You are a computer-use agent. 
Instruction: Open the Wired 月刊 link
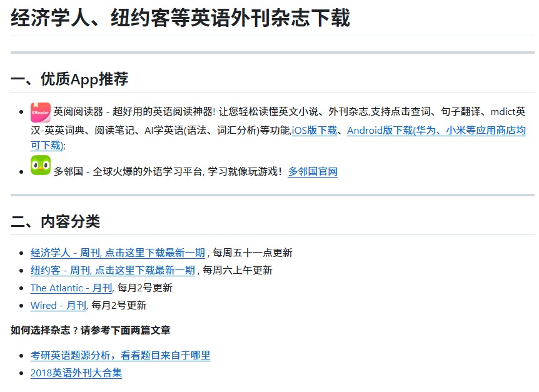58,306
